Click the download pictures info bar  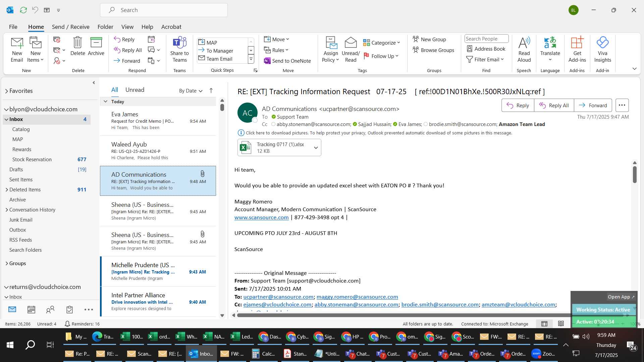click(375, 133)
